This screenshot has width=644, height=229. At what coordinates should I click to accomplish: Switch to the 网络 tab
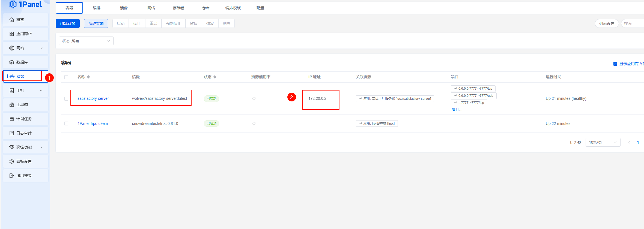point(151,8)
